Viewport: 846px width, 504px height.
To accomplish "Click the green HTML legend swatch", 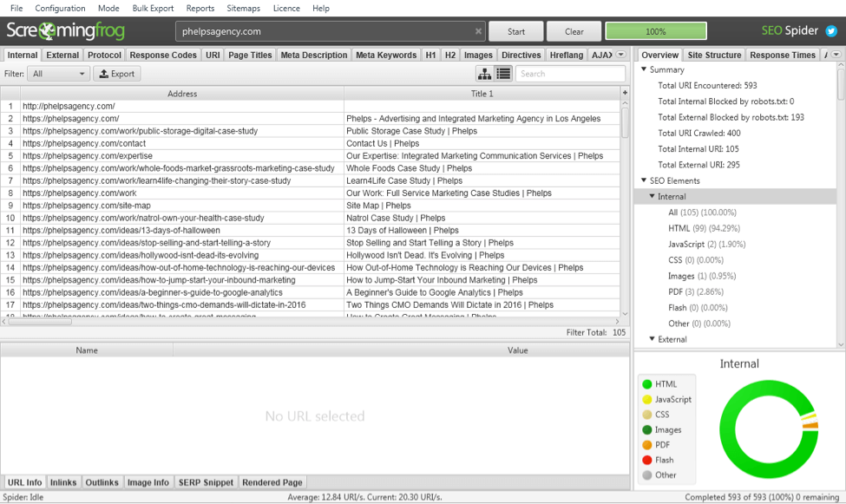I will (x=647, y=384).
